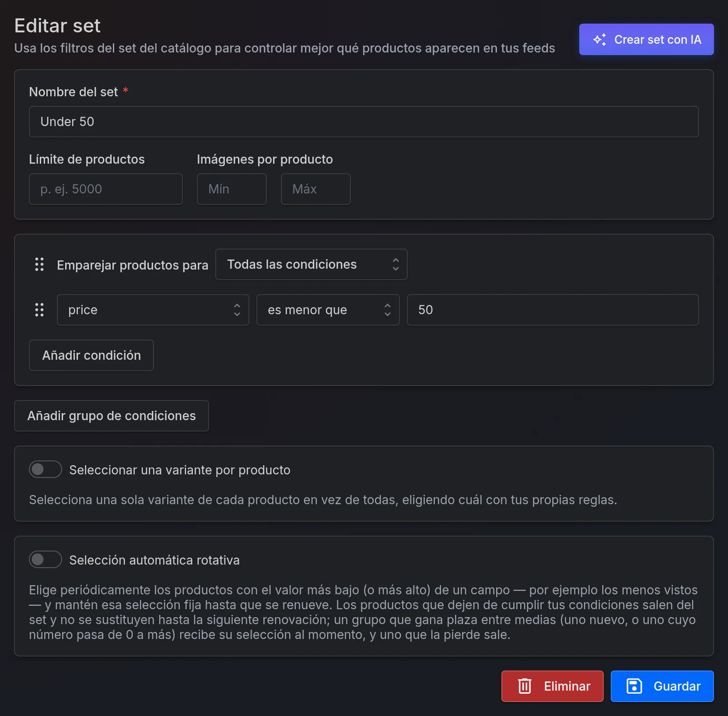Click Crear set con IA label
This screenshot has width=728, height=716.
pyautogui.click(x=657, y=40)
